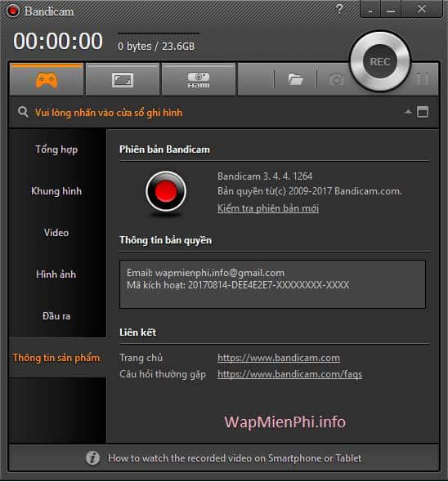The width and height of the screenshot is (448, 482).
Task: Open the Khung hình settings tab
Action: pos(56,191)
